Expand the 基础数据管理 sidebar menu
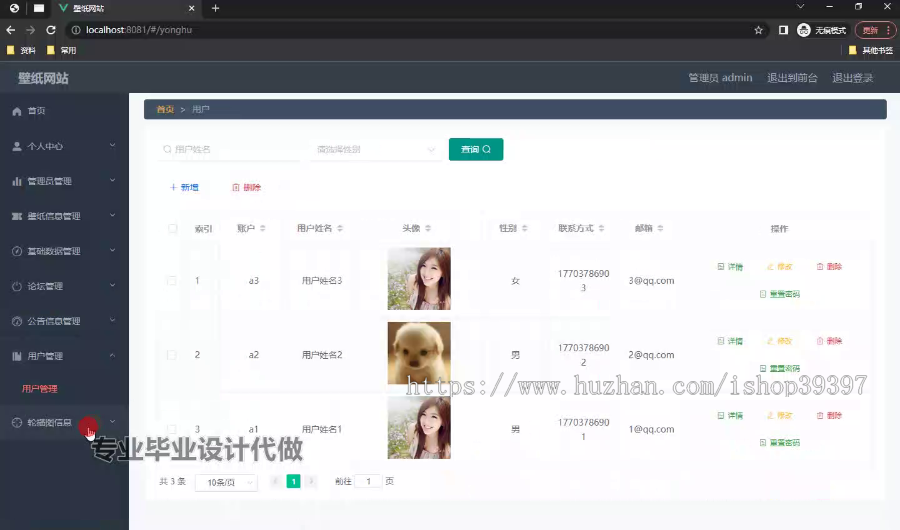The width and height of the screenshot is (900, 530). [x=64, y=252]
